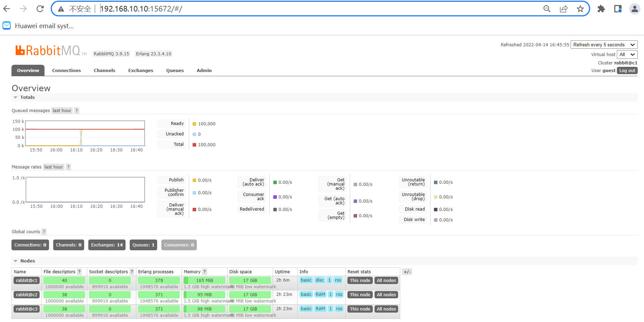
Task: Log out the guest user
Action: click(x=627, y=71)
